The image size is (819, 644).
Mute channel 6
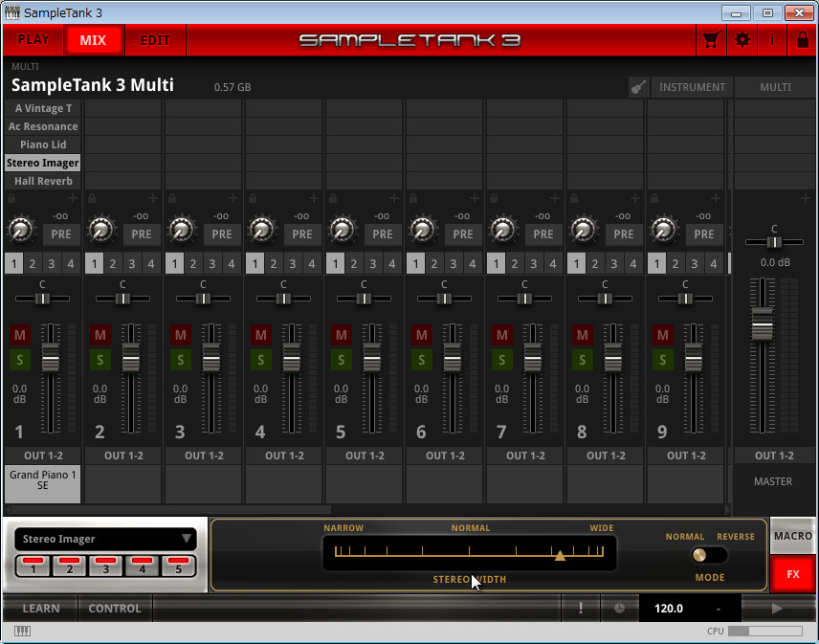pos(422,335)
